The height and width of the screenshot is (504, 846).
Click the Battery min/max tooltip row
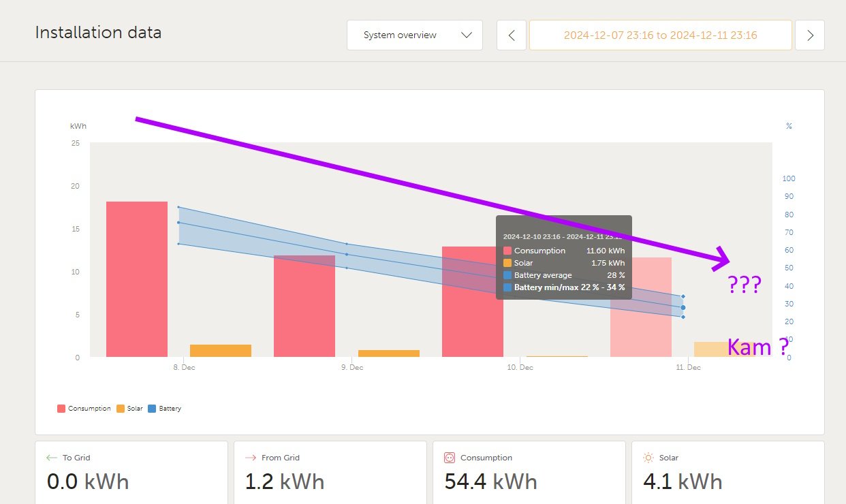tap(564, 287)
